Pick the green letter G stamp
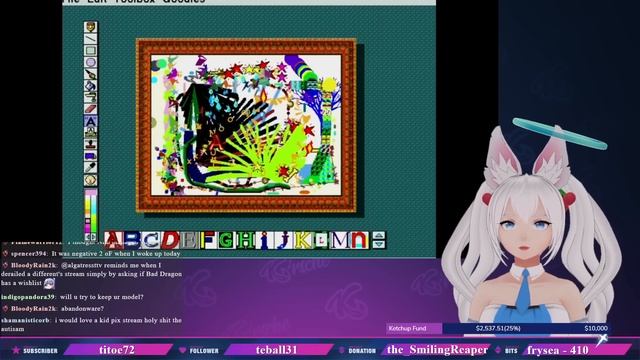 coord(226,240)
